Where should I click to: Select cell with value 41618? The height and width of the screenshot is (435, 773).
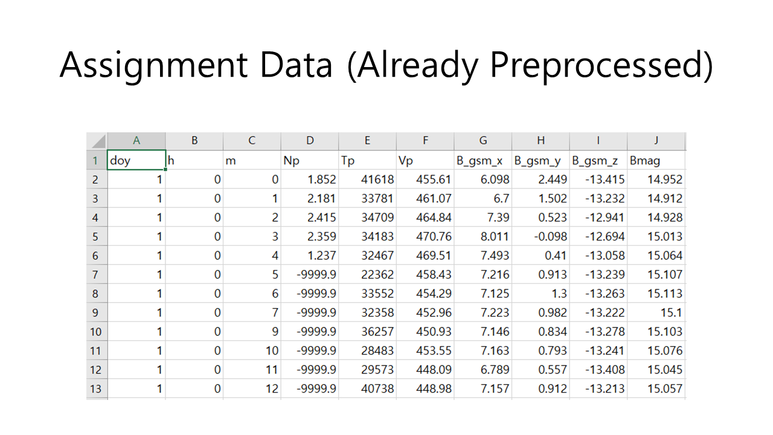[367, 180]
